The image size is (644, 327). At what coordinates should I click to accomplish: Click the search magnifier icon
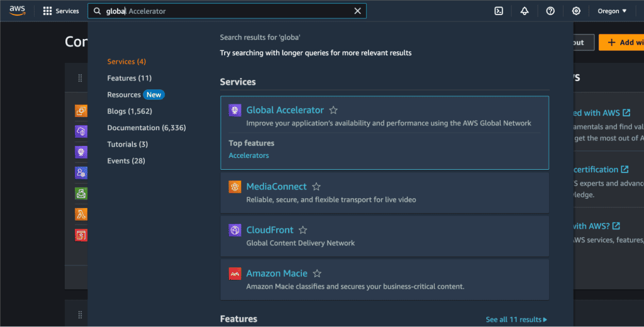(97, 11)
